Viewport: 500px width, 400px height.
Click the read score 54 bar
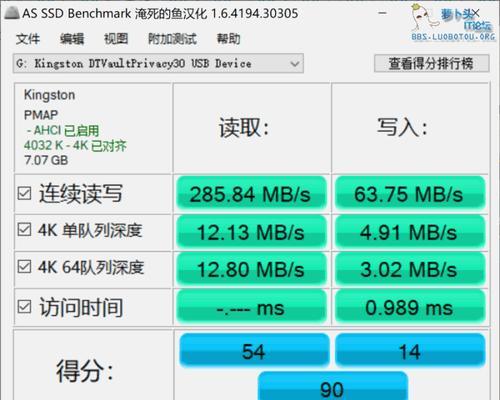click(x=254, y=351)
